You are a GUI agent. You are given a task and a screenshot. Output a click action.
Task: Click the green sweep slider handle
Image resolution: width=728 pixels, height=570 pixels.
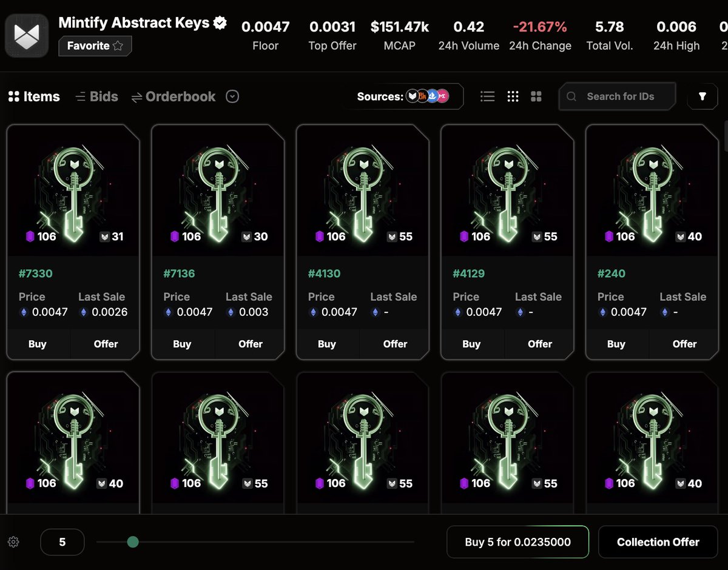133,542
